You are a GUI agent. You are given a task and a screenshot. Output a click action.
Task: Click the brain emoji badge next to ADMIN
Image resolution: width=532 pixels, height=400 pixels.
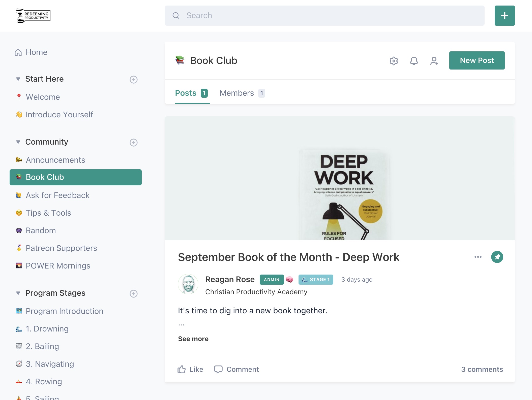point(289,279)
